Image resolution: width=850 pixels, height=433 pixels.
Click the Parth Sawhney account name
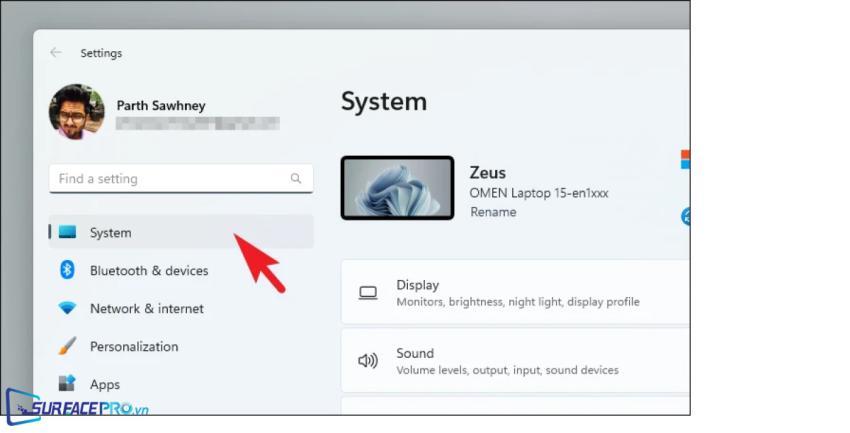tap(161, 105)
